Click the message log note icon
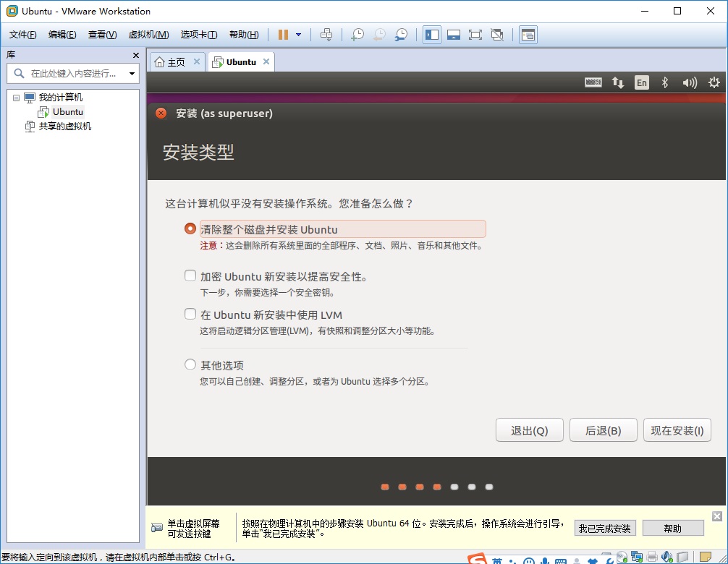The width and height of the screenshot is (728, 564). (x=706, y=557)
